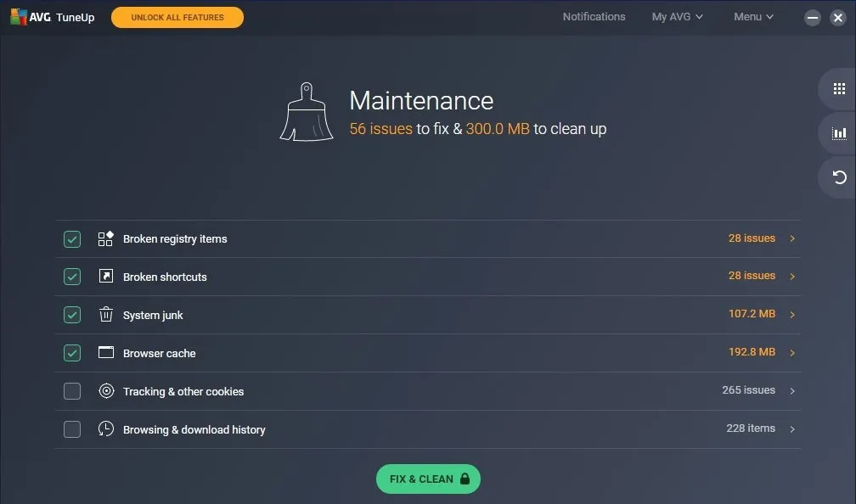
Task: Open the statistics bar-chart icon
Action: pos(838,132)
